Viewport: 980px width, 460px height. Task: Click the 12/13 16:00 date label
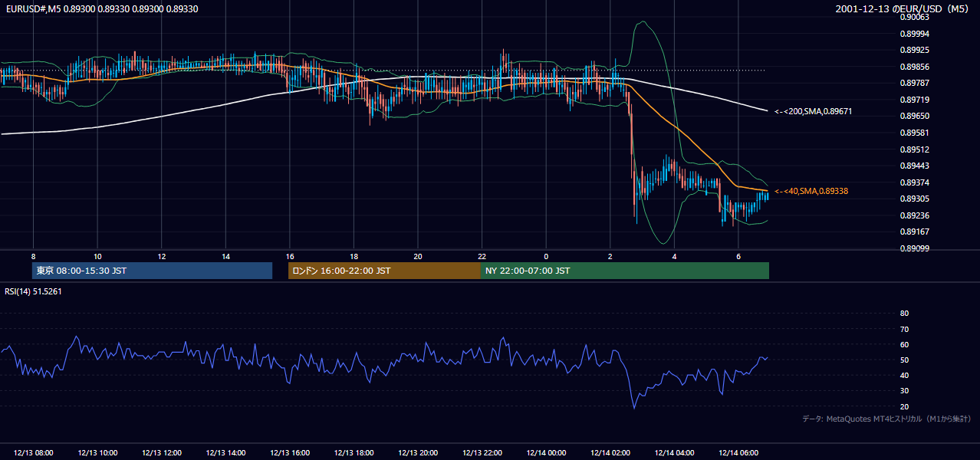pos(290,453)
